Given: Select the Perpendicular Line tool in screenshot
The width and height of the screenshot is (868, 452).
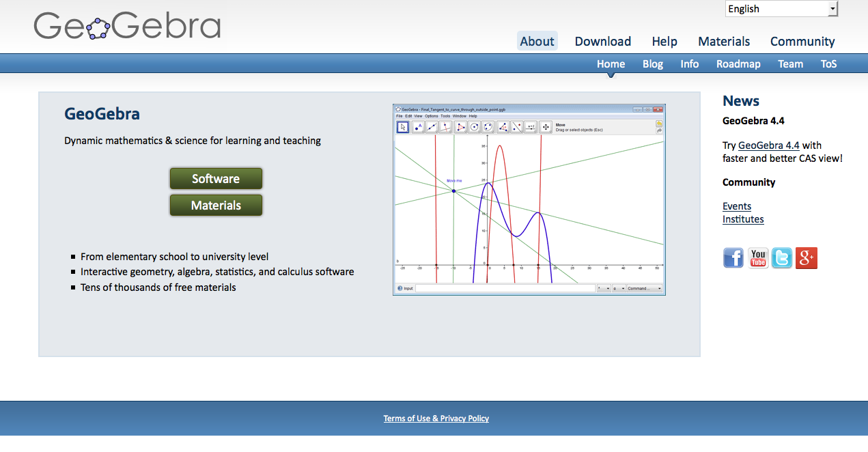Looking at the screenshot, I should (445, 127).
